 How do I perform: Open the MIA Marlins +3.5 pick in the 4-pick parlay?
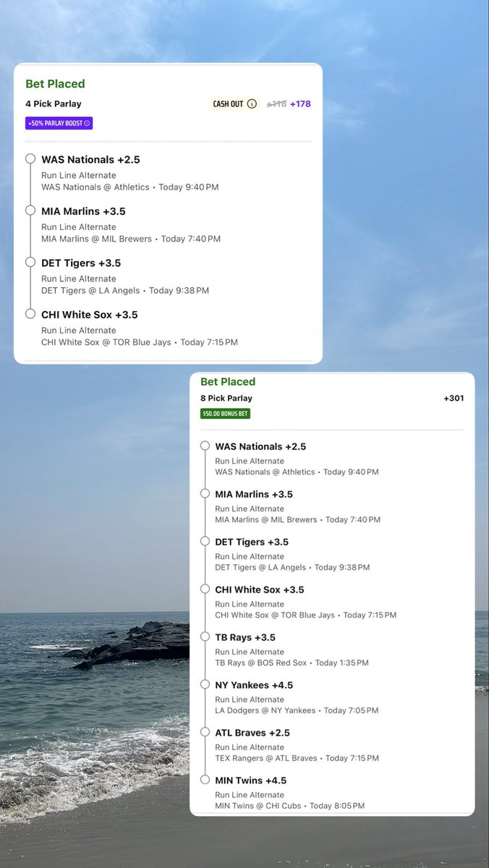coord(83,211)
